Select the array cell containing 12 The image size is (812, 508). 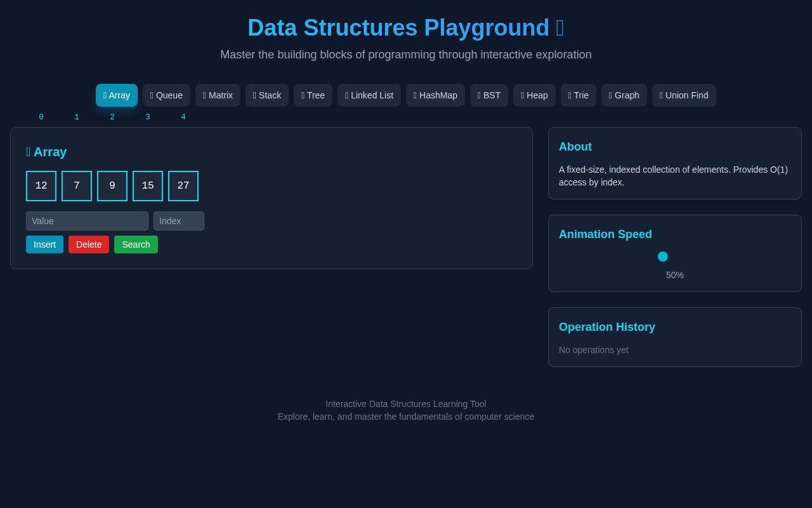pos(41,185)
